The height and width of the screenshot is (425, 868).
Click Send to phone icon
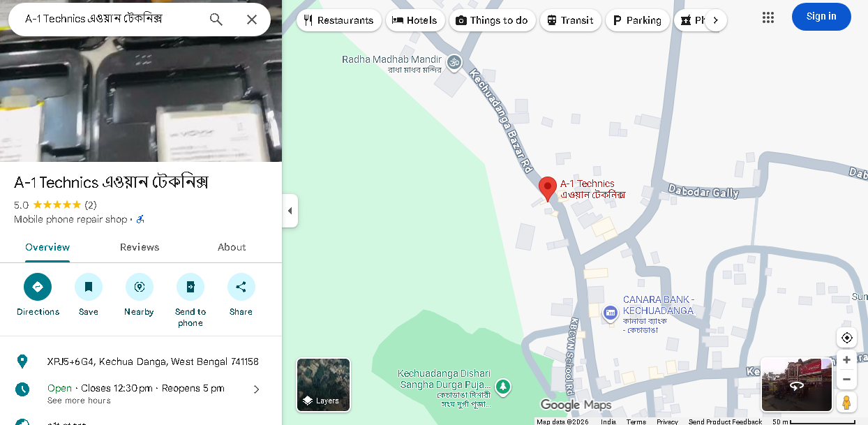(x=190, y=287)
